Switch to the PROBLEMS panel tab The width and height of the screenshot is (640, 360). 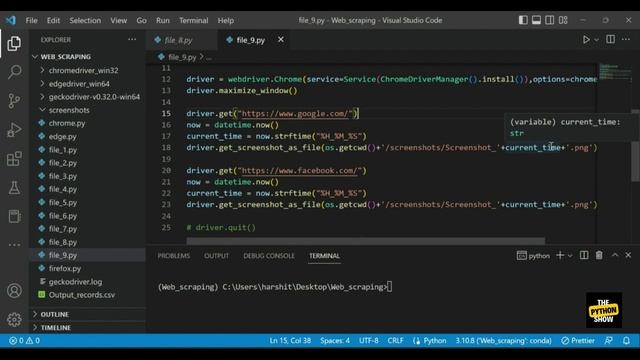click(173, 256)
